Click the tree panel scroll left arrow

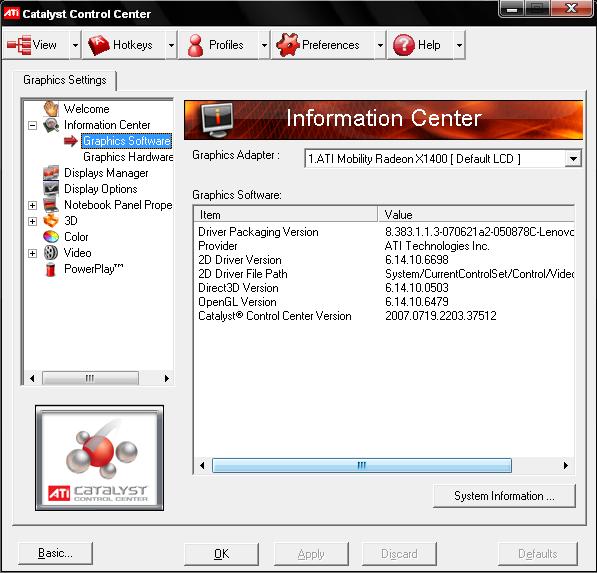32,378
